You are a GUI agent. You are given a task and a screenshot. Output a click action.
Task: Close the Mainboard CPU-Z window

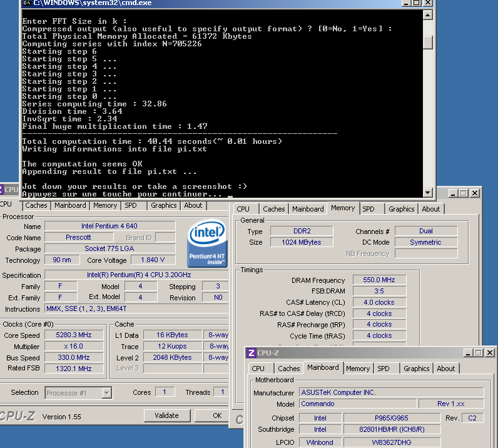[x=489, y=353]
